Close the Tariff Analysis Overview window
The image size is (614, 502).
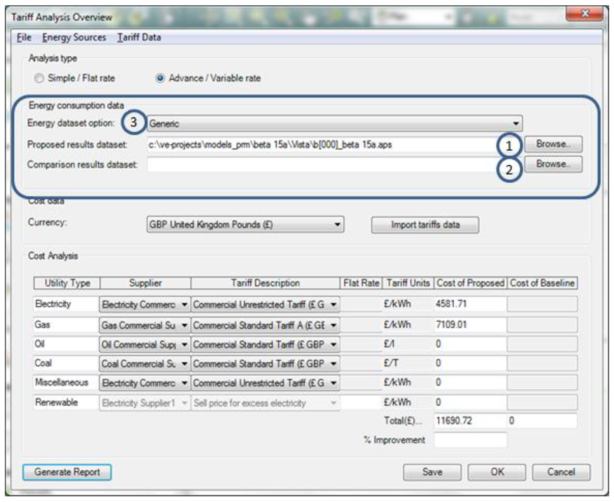[578, 14]
